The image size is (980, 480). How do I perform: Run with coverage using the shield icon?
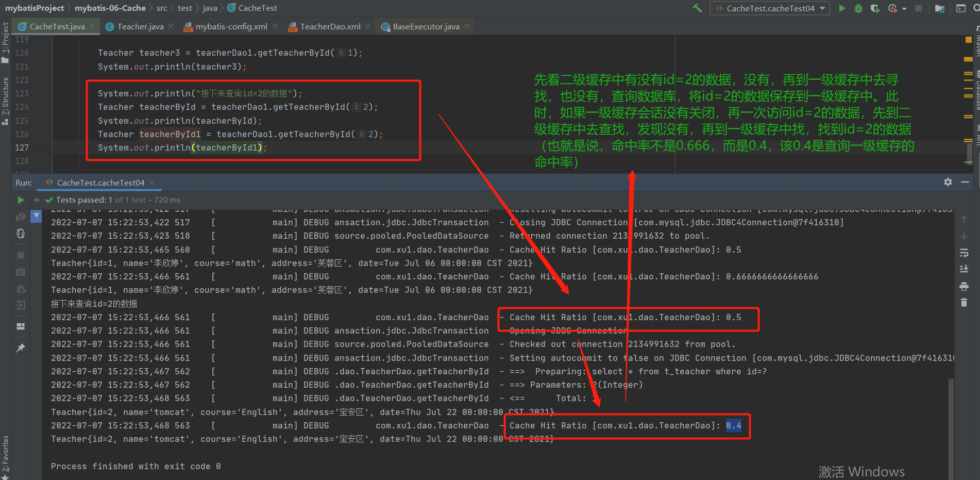[x=875, y=8]
